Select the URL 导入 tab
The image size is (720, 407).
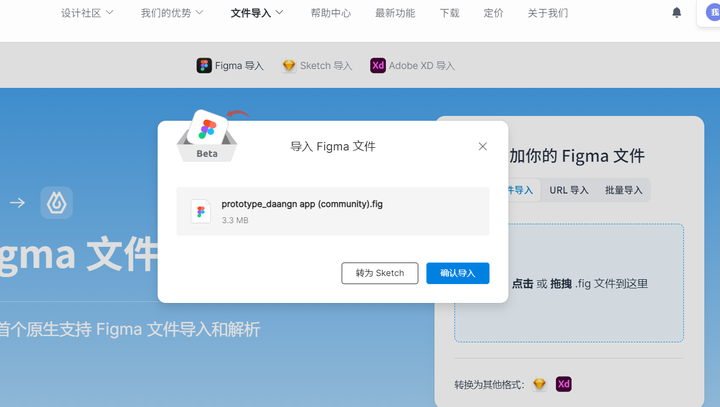pyautogui.click(x=569, y=190)
